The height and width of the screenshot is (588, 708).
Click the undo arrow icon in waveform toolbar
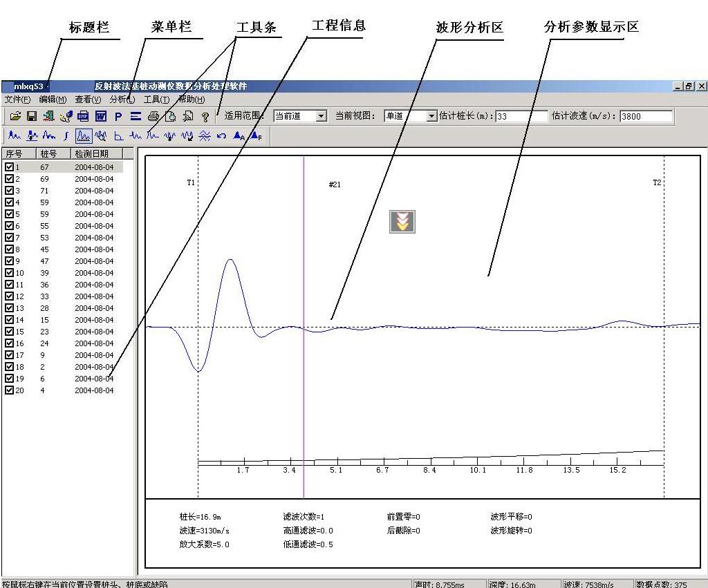(222, 136)
